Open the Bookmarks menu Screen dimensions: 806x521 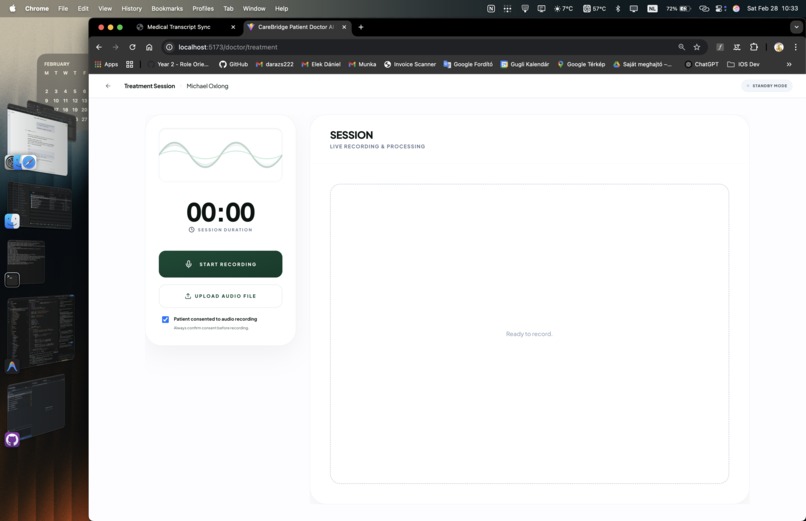(167, 8)
